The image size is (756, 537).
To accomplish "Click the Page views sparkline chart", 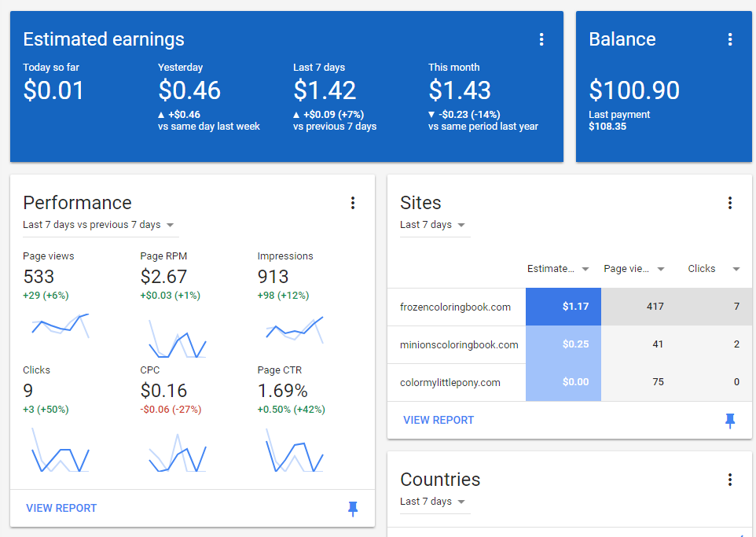I will coord(61,324).
